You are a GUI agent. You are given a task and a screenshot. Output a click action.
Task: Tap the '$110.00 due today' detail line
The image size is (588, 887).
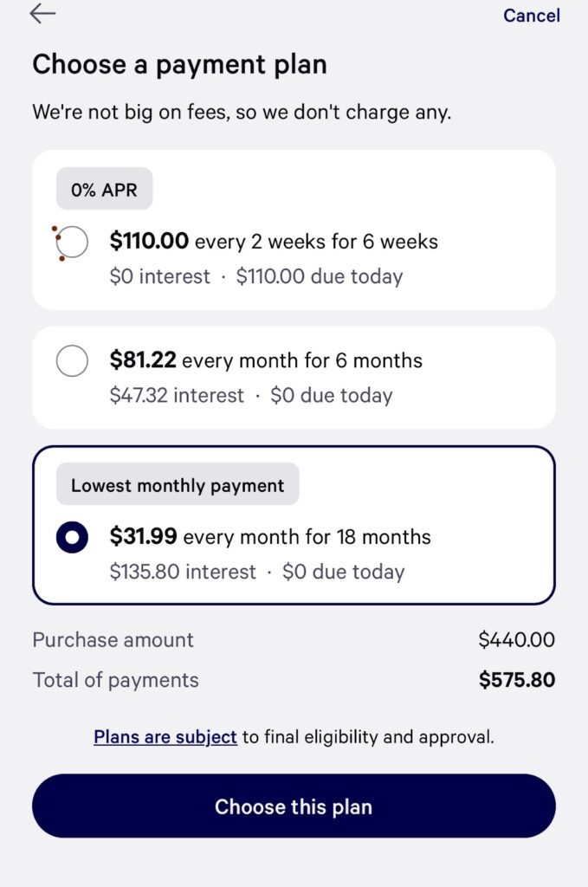(x=320, y=276)
